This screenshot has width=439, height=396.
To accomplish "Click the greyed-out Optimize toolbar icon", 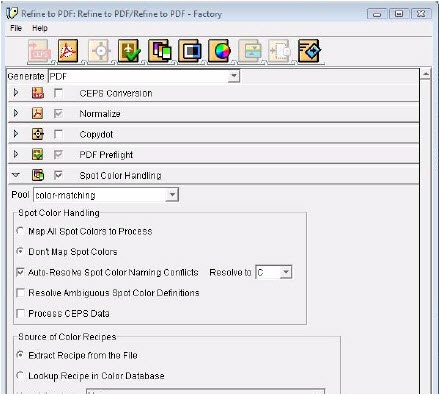I will [249, 51].
